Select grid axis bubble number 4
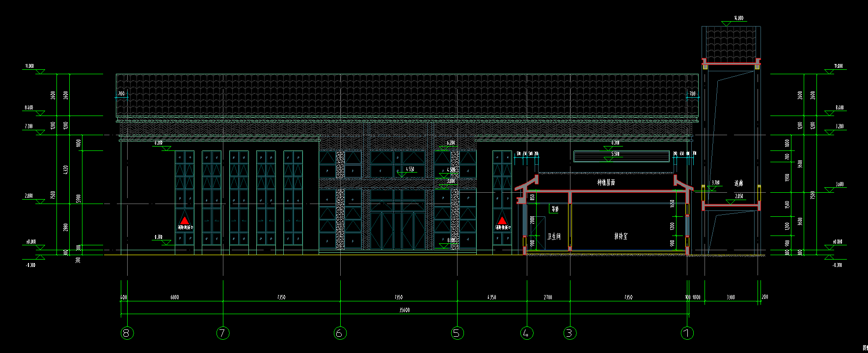 (526, 333)
